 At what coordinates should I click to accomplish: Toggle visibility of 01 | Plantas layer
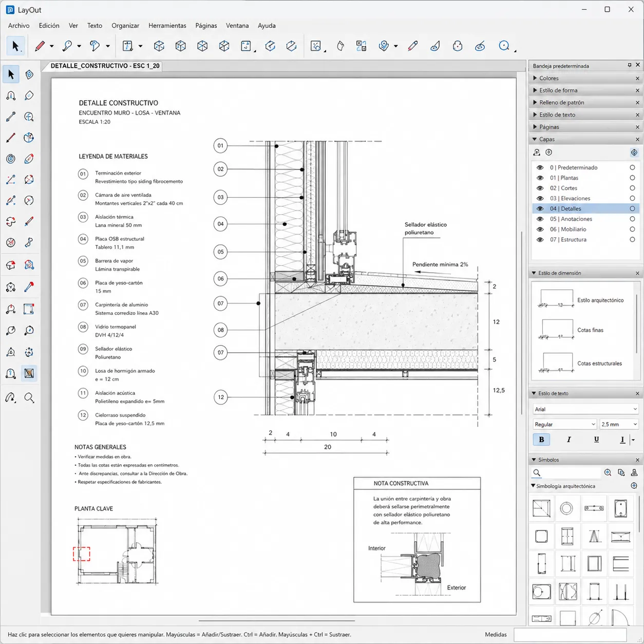[540, 178]
